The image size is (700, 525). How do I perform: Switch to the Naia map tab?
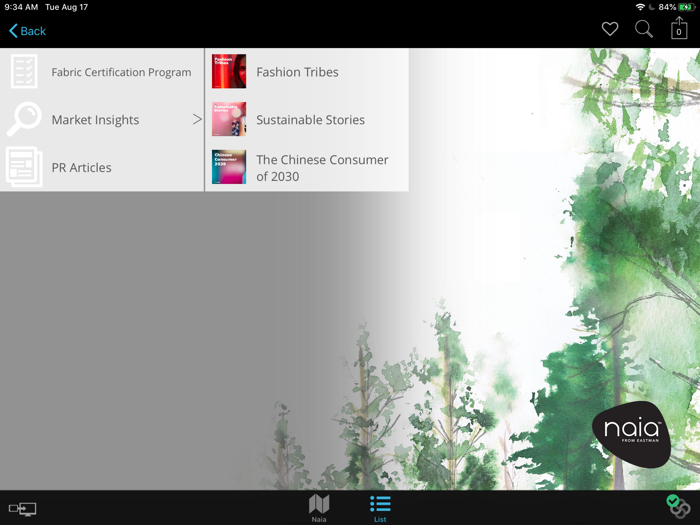[319, 508]
